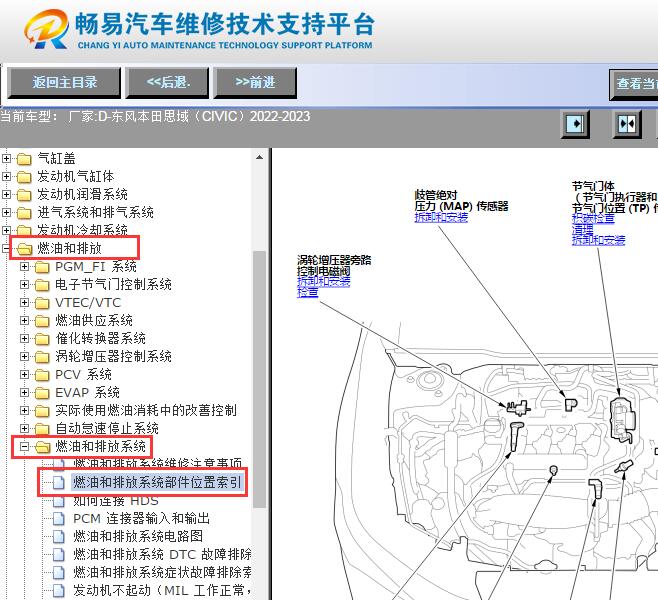Viewport: 658px width, 600px height.
Task: Select the 燃油和排放 tree item
Action: 70,248
